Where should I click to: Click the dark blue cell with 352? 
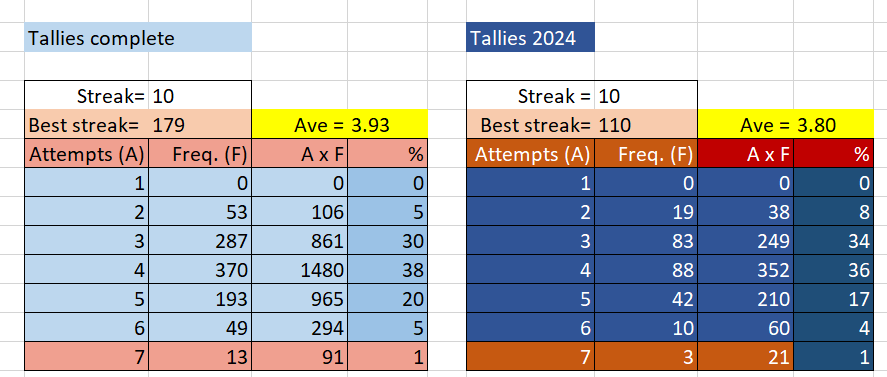745,269
